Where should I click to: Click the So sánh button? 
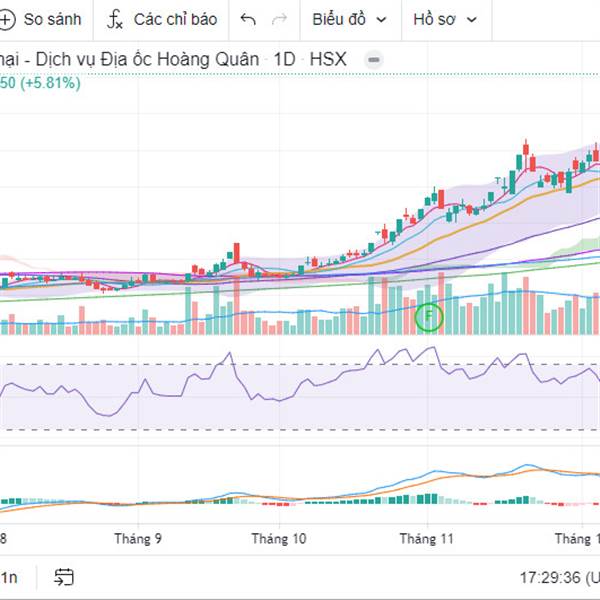(44, 19)
